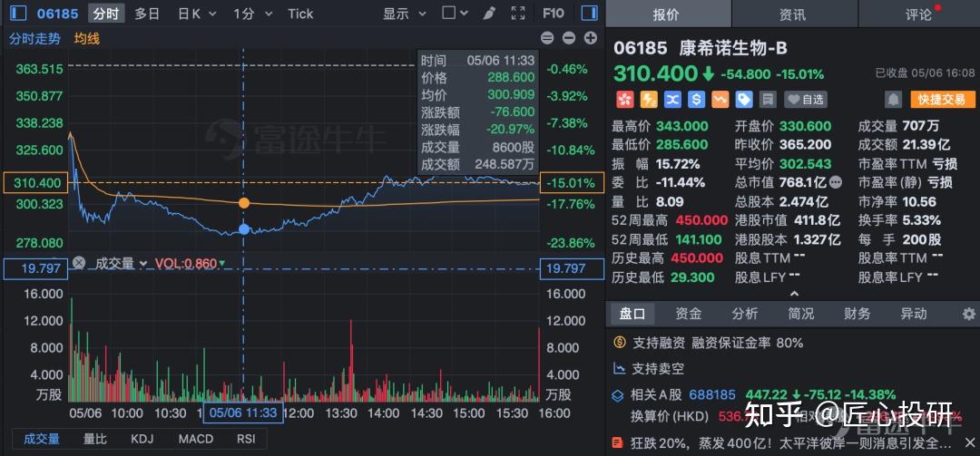Select the 盘口 order book tab
Viewport: 980px width, 456px height.
[632, 314]
